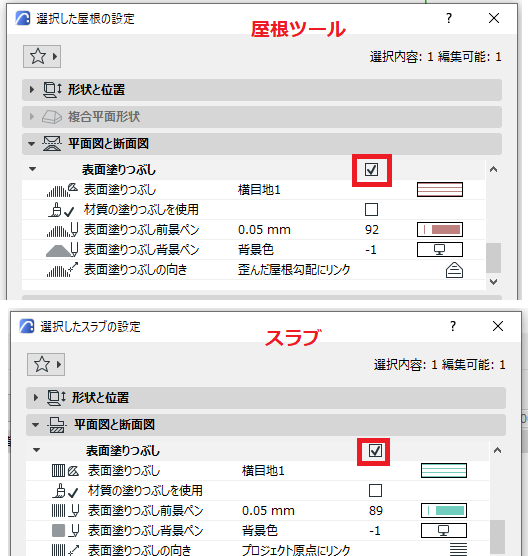Image resolution: width=528 pixels, height=556 pixels.
Task: Click slab surface fill orientation lines icon
Action: [458, 549]
